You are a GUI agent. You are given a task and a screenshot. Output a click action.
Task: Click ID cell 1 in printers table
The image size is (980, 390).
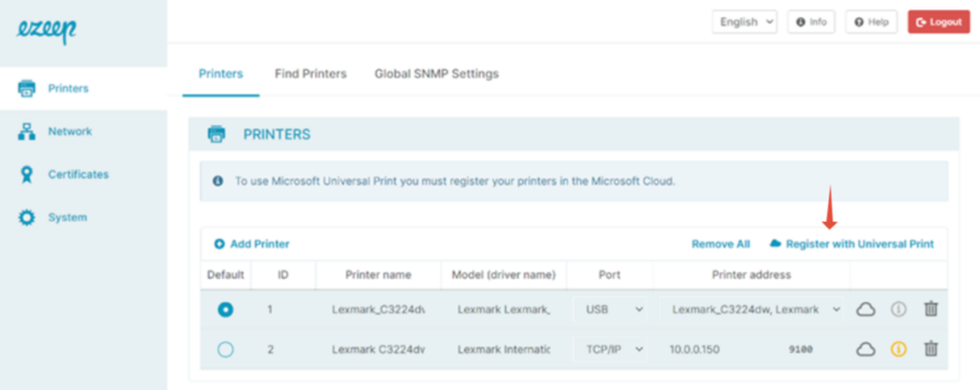[x=270, y=309]
